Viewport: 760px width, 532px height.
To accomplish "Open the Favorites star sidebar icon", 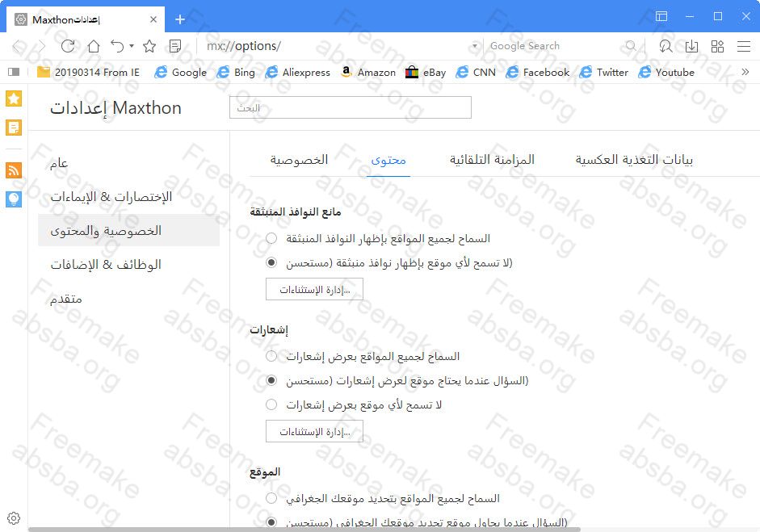I will coord(14,98).
